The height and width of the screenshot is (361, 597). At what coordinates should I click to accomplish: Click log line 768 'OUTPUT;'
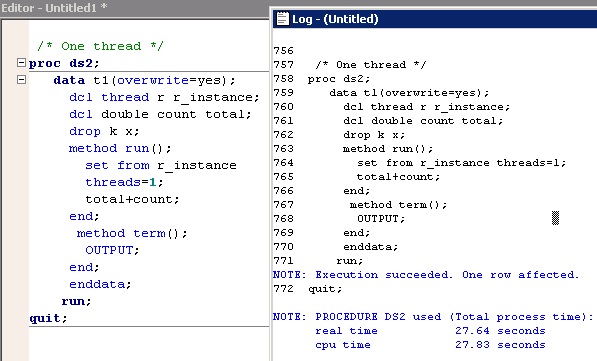[381, 219]
